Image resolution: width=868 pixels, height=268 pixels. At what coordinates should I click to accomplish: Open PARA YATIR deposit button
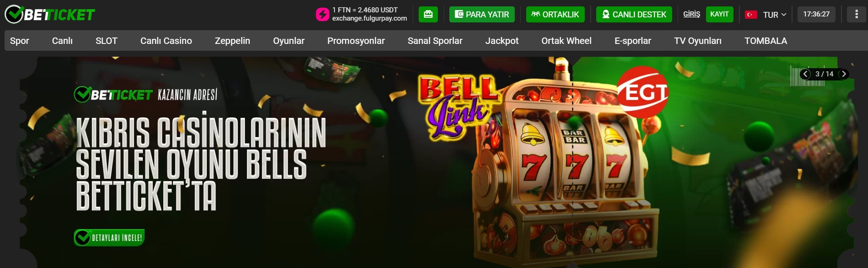(482, 14)
